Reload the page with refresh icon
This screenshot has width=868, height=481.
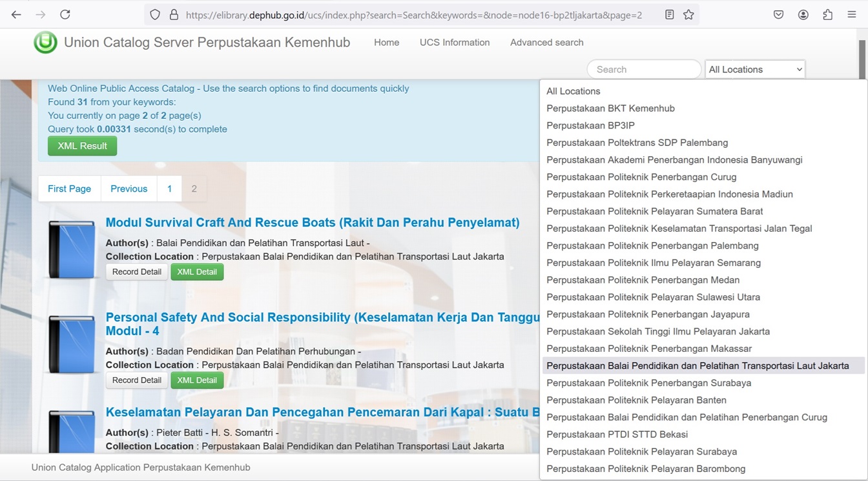pos(65,14)
